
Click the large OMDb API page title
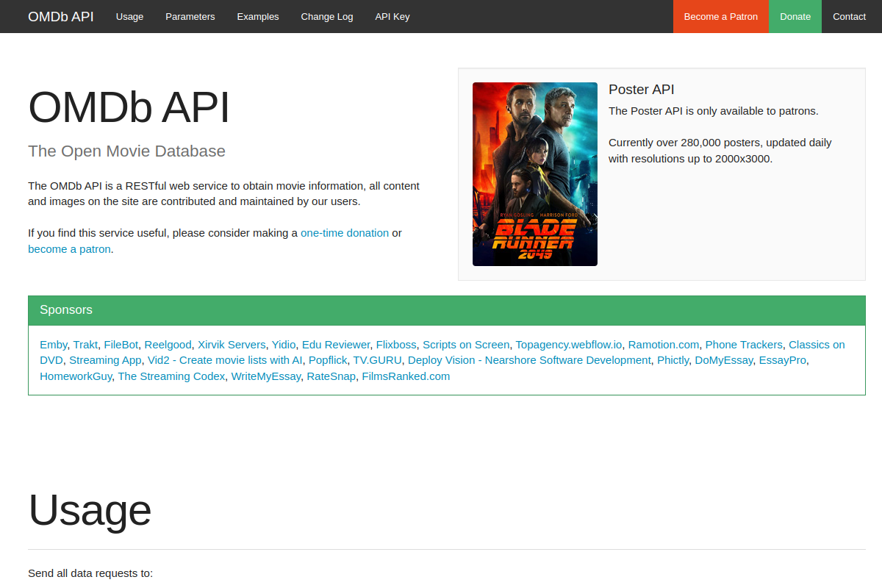coord(129,107)
